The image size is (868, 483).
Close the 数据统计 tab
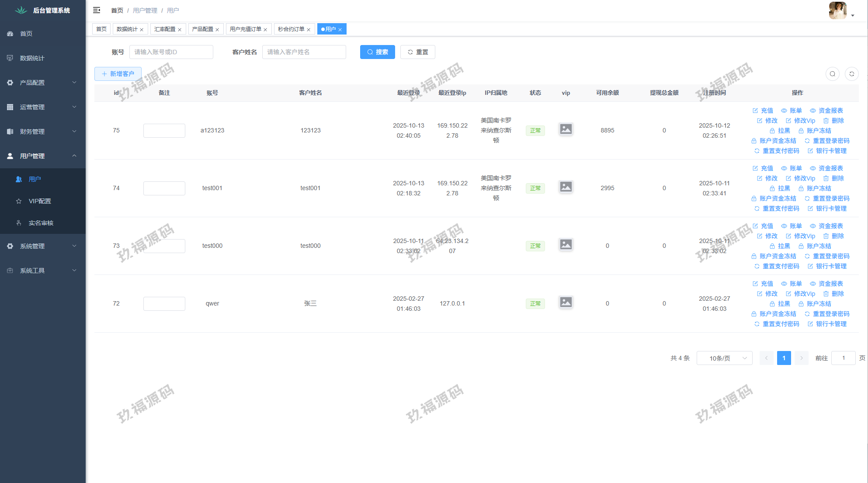coord(142,30)
